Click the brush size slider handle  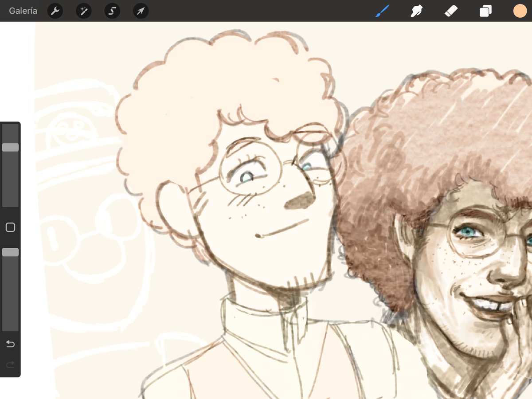tap(10, 147)
